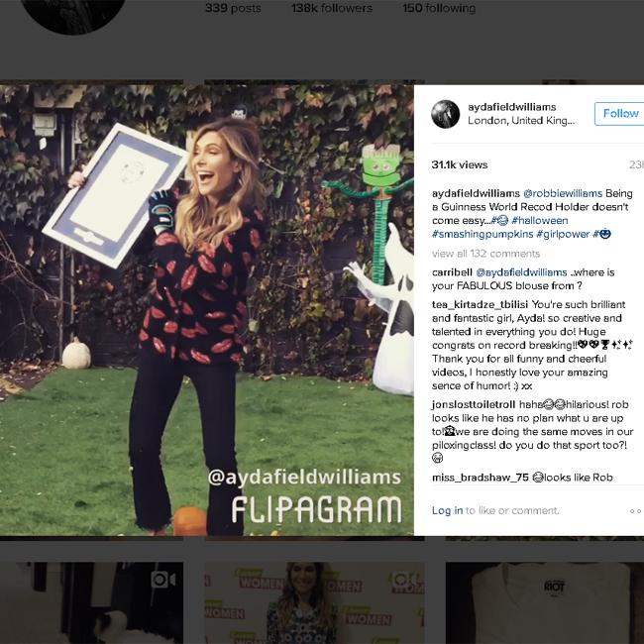Open tea_kirtadze_tbilisi commenter profile

point(480,304)
